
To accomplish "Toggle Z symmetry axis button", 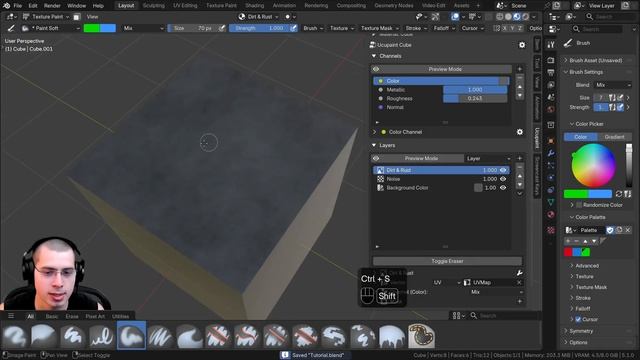I will (x=520, y=28).
